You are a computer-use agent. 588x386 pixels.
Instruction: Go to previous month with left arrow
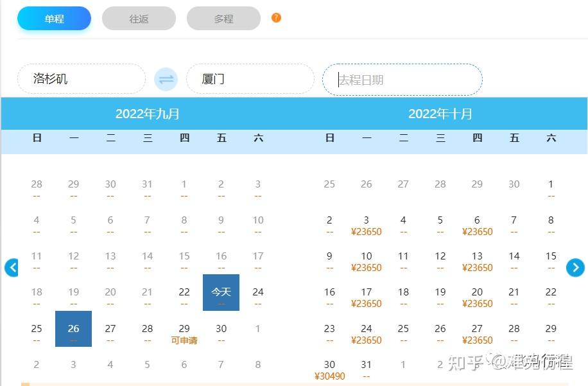(x=12, y=267)
